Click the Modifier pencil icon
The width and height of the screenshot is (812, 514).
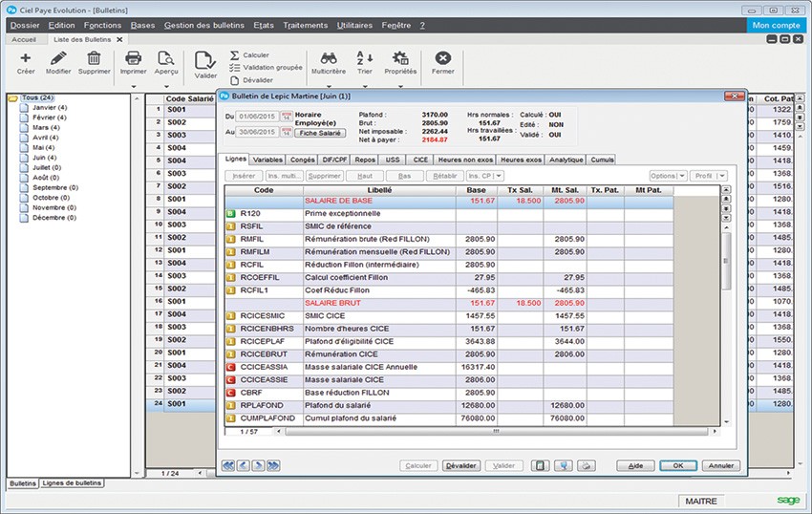pyautogui.click(x=58, y=58)
